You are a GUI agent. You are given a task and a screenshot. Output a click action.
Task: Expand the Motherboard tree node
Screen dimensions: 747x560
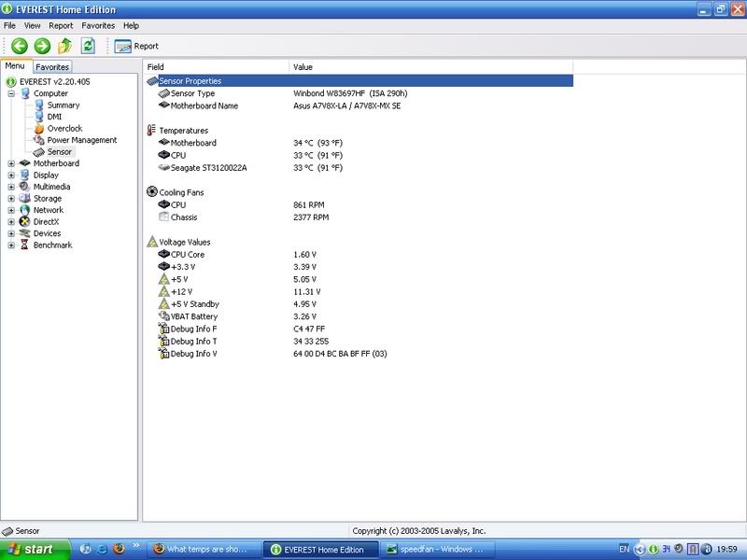coord(11,164)
